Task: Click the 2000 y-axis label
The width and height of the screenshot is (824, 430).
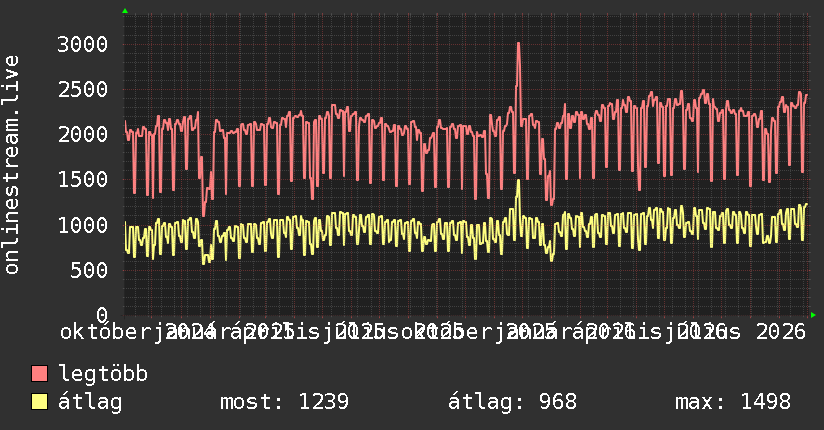Action: coord(83,135)
